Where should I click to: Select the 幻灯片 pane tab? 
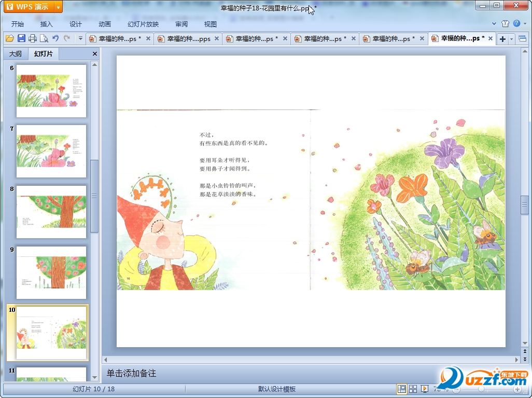(44, 53)
